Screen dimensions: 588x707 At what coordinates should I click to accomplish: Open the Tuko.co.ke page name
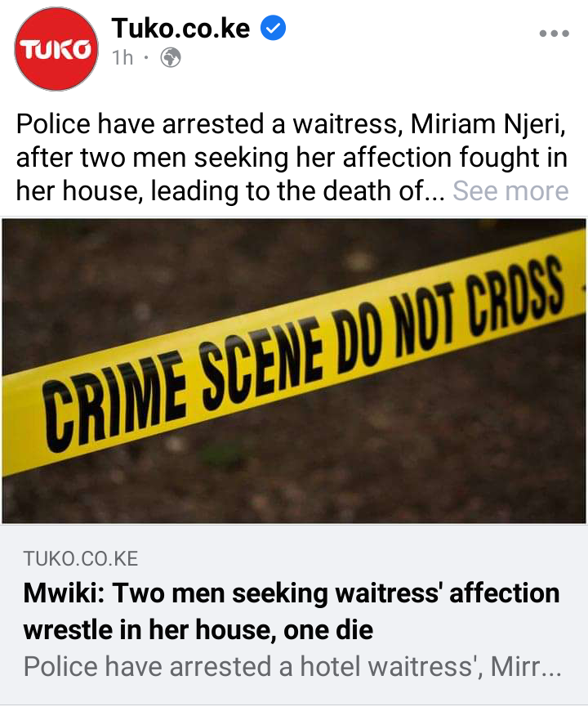click(180, 28)
